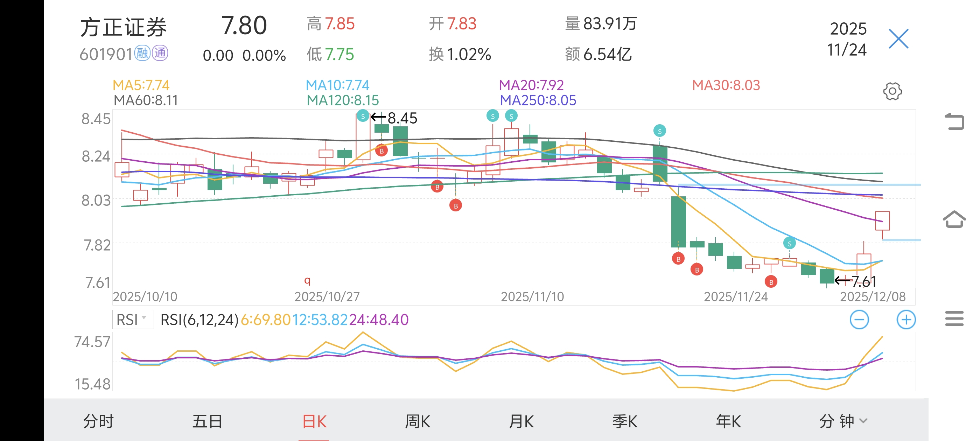Tap the 融 margin trading badge
This screenshot has width=980, height=441.
[x=142, y=53]
